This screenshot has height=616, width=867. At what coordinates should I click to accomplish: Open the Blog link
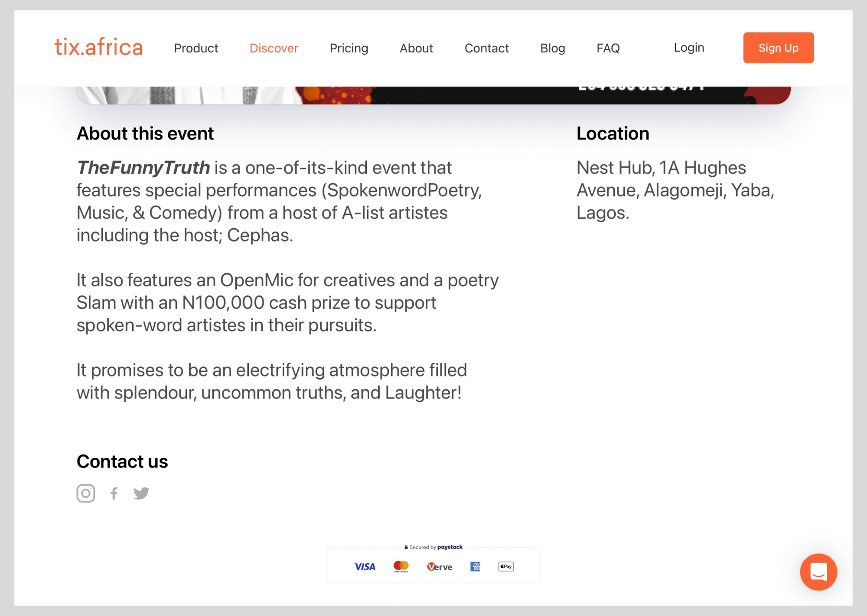click(x=552, y=48)
